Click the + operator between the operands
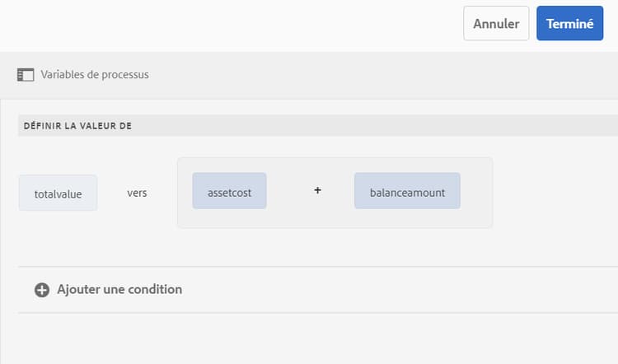 point(317,190)
